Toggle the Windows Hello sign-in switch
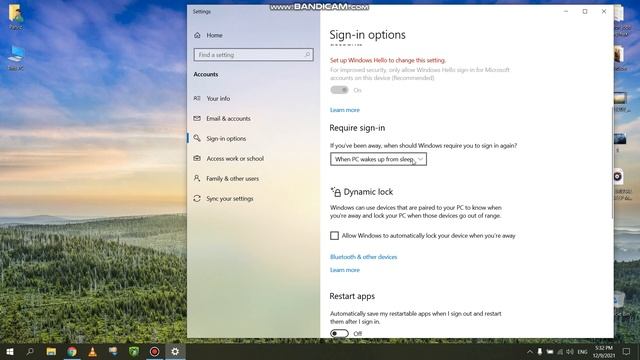The height and width of the screenshot is (360, 640). (339, 90)
